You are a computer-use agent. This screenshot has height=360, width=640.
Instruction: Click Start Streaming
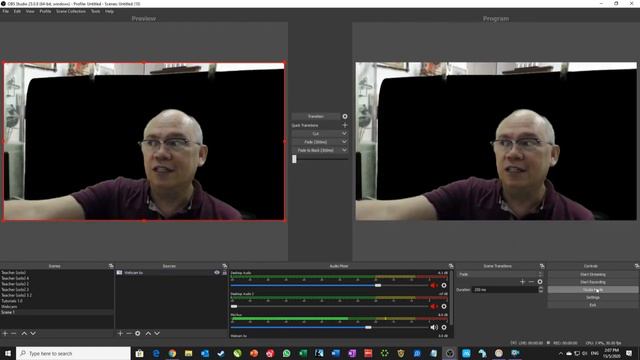click(x=593, y=274)
